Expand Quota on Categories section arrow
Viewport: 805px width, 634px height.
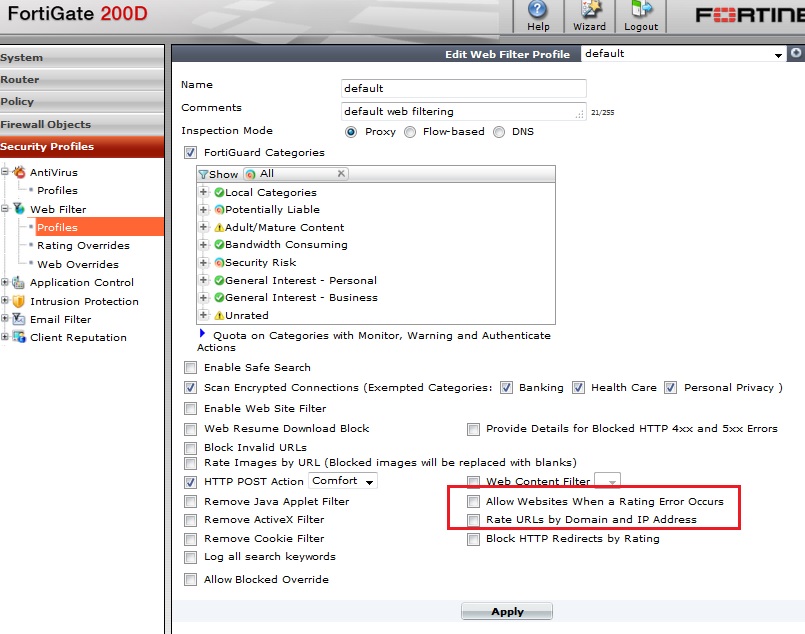click(x=202, y=334)
